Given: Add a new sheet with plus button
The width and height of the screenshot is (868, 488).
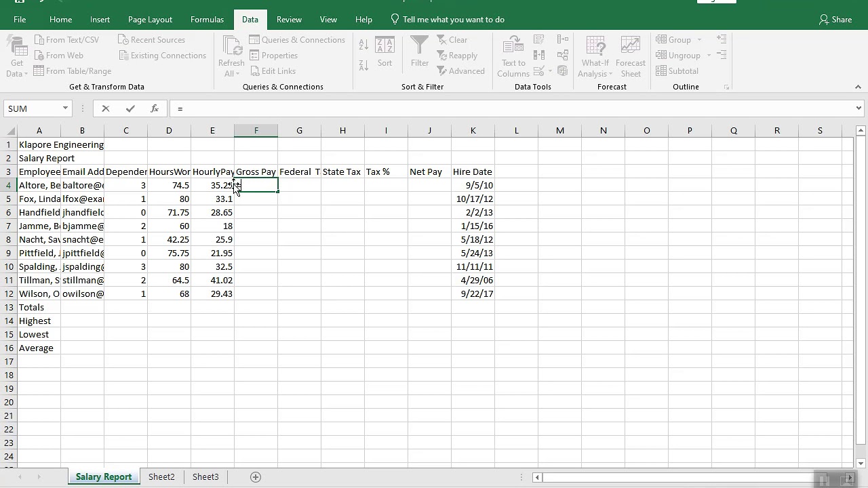Looking at the screenshot, I should 256,477.
